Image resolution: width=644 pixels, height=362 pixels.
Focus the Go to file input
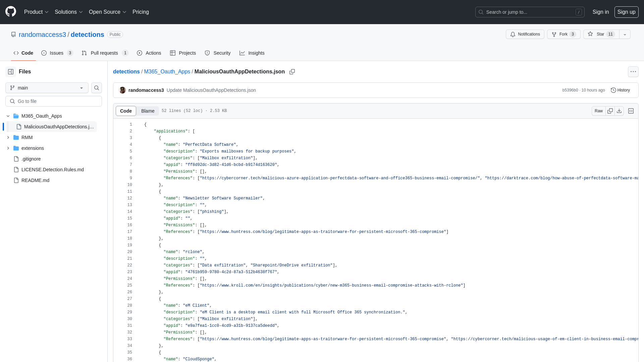tap(54, 101)
